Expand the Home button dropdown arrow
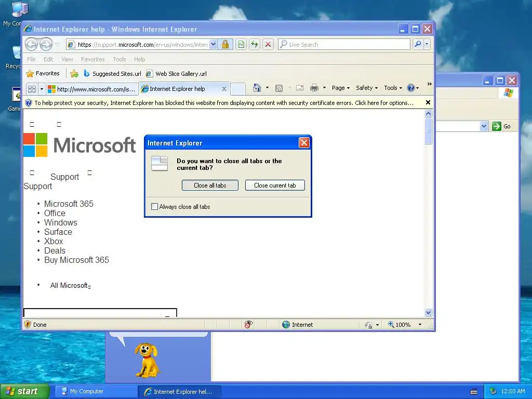 coord(268,88)
